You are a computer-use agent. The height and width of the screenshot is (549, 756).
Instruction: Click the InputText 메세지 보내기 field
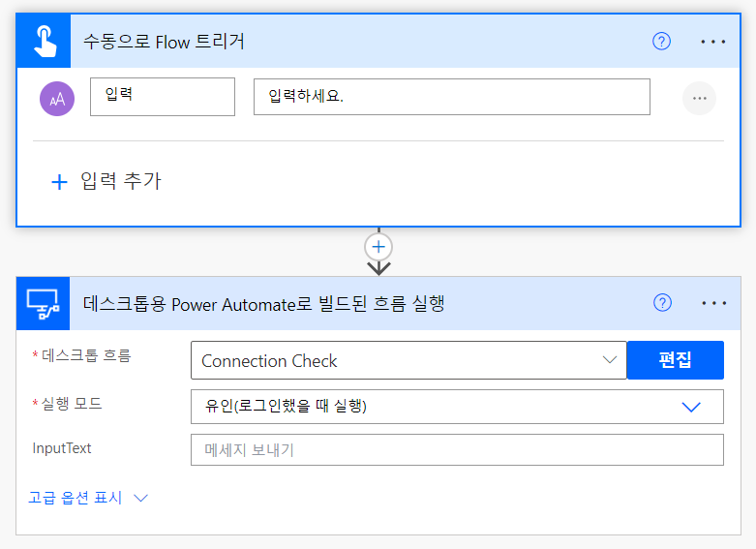click(x=457, y=450)
